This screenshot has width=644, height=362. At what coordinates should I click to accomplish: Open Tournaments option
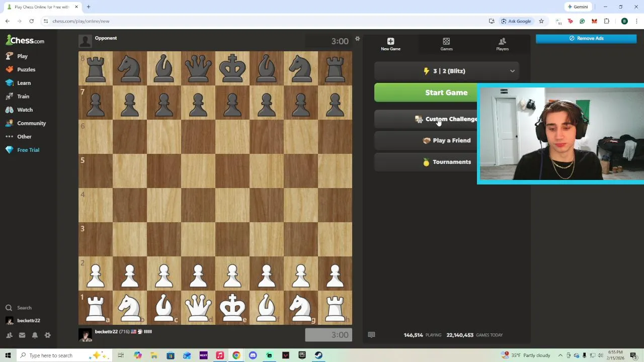pyautogui.click(x=446, y=162)
